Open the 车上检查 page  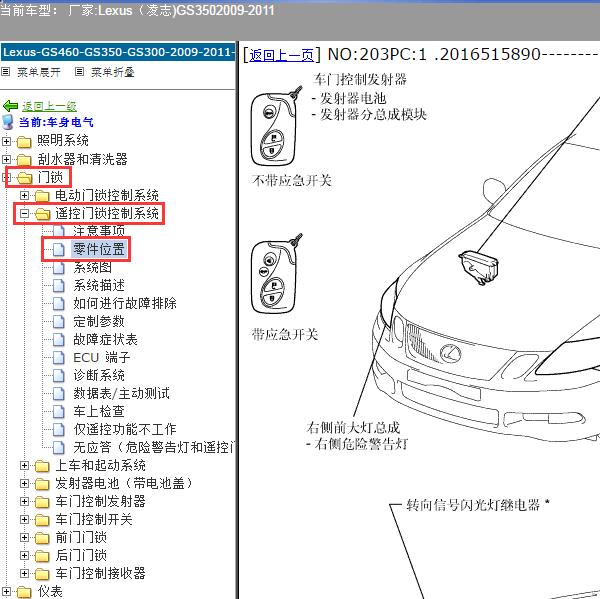tap(99, 411)
